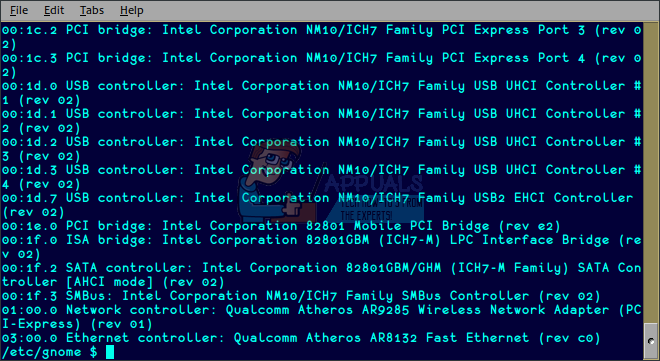Image resolution: width=660 pixels, height=361 pixels.
Task: Click the /etc/gnome $ prompt text
Action: pos(50,352)
